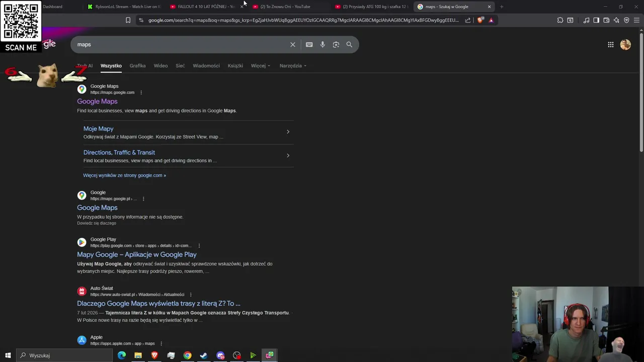Open Discord taskbar icon
The image size is (644, 362).
click(220, 355)
